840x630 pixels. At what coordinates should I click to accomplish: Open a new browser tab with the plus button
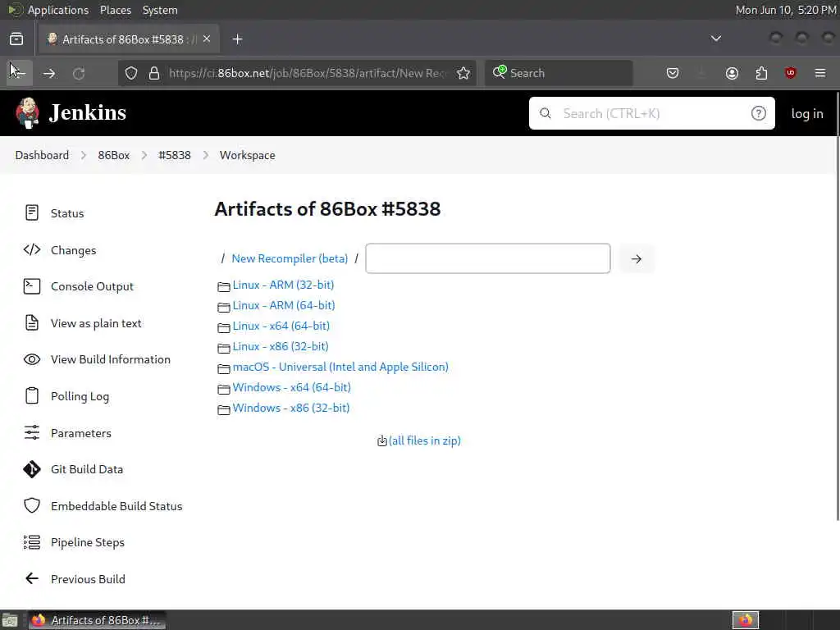point(237,39)
